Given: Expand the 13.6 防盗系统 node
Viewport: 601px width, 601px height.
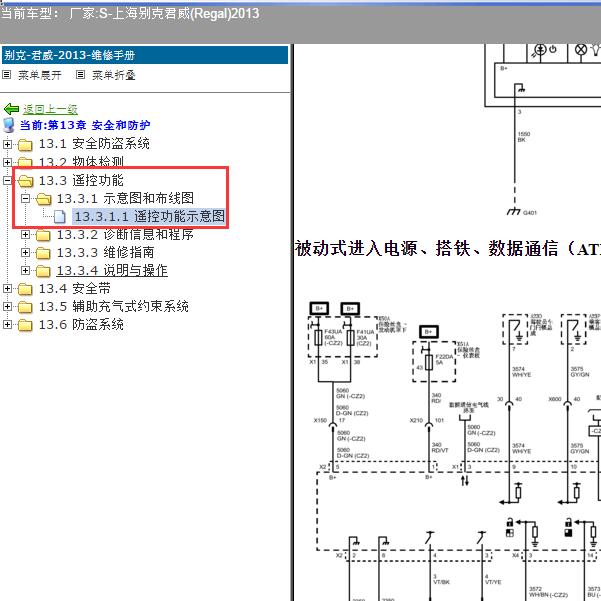Looking at the screenshot, I should (x=7, y=324).
